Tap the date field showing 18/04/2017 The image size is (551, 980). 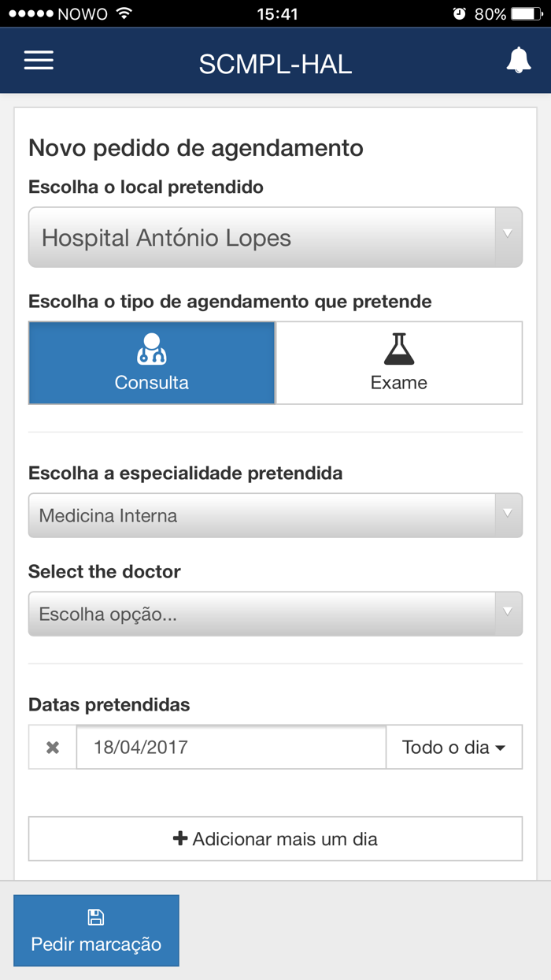(x=231, y=748)
